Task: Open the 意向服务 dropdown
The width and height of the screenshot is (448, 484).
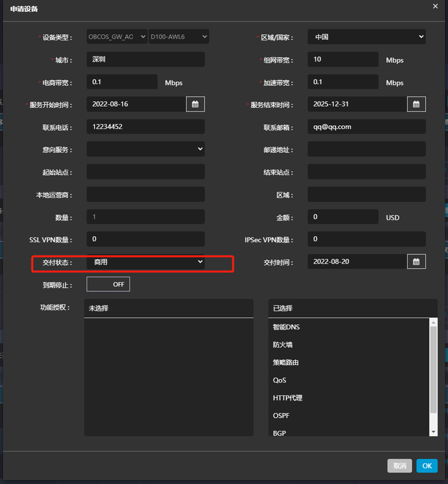Action: coord(146,149)
